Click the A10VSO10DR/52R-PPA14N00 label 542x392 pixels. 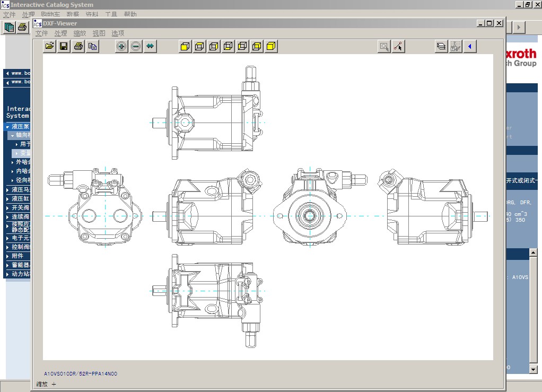tap(81, 373)
